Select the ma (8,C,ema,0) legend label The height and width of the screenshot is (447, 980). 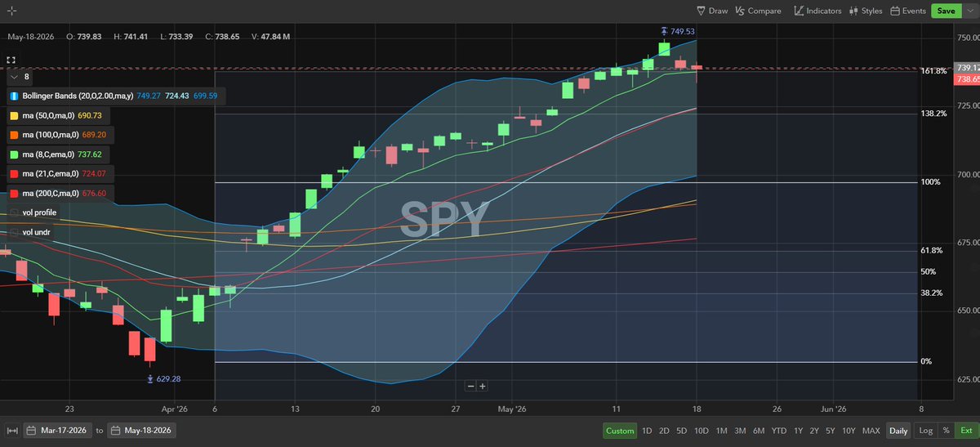pos(48,154)
